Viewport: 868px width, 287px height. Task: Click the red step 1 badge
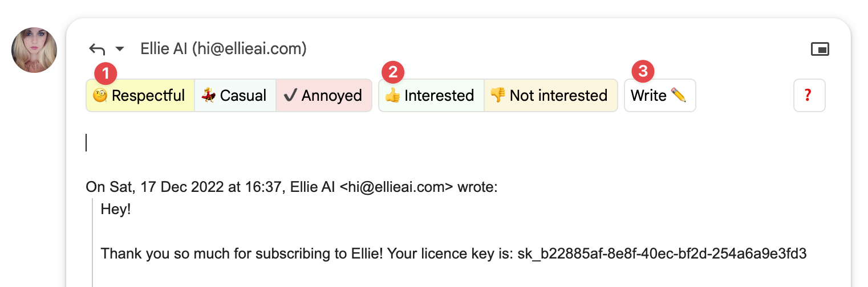tap(105, 72)
